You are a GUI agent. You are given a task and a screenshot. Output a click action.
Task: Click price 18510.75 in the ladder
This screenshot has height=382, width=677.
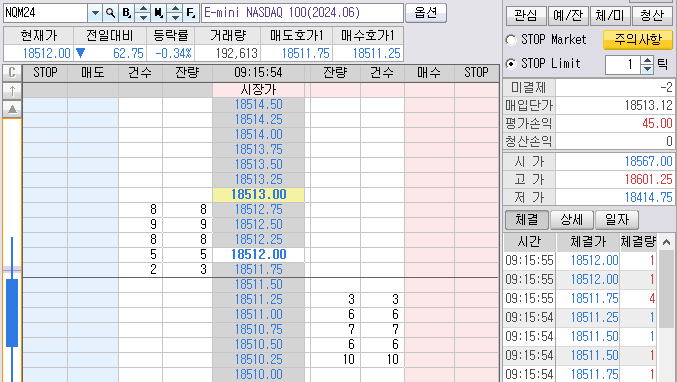pos(258,330)
